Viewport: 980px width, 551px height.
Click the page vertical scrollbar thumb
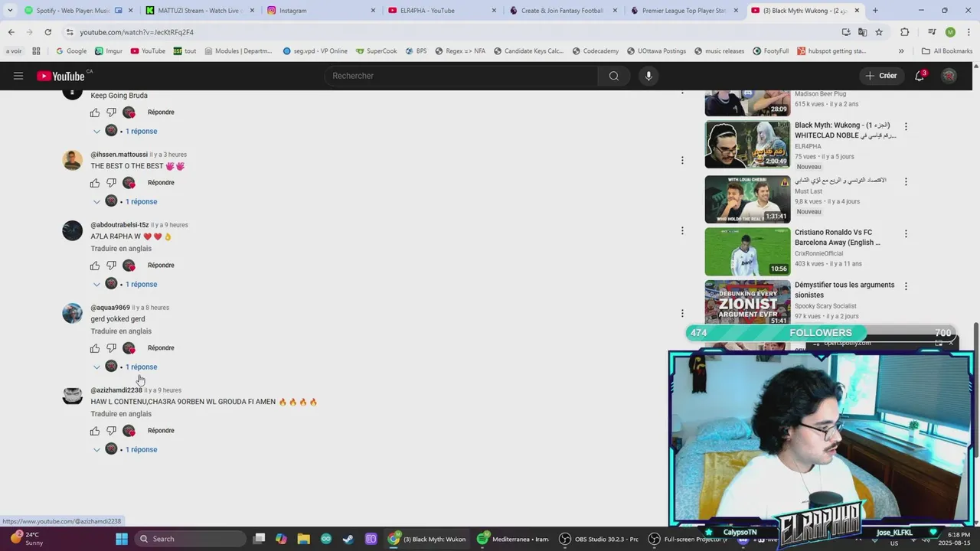point(975,390)
